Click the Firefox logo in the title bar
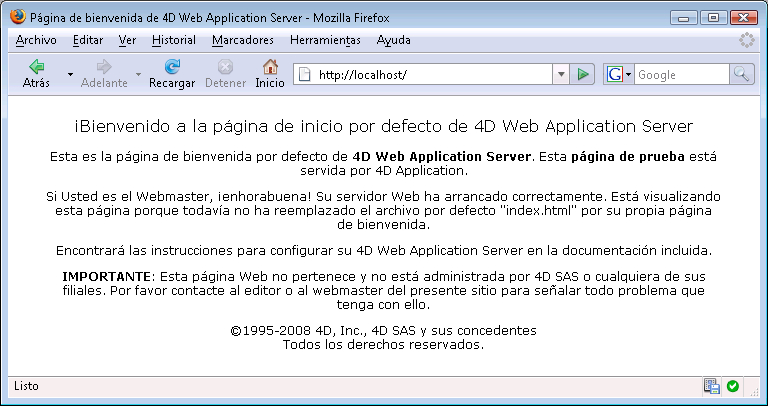768x406 pixels. point(17,17)
